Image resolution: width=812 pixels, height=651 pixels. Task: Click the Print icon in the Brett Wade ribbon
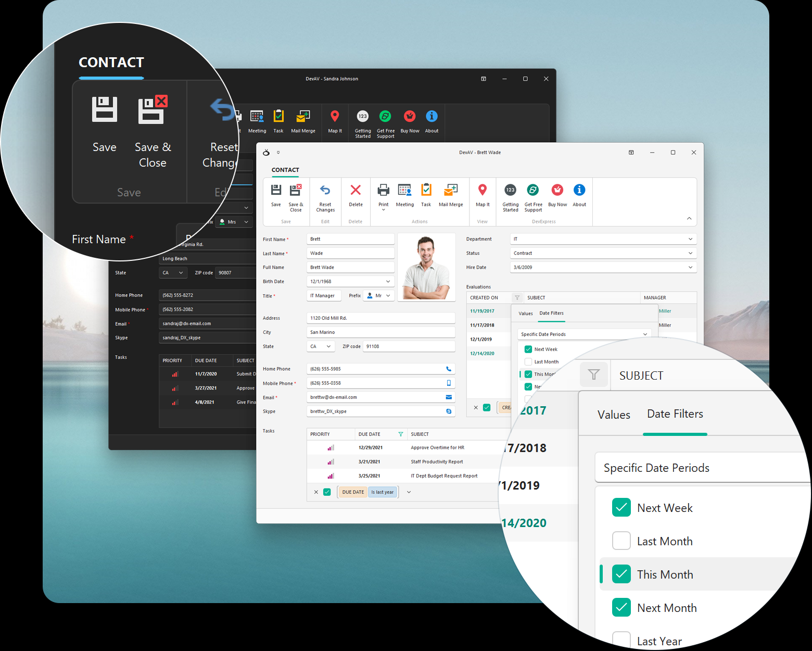click(384, 190)
